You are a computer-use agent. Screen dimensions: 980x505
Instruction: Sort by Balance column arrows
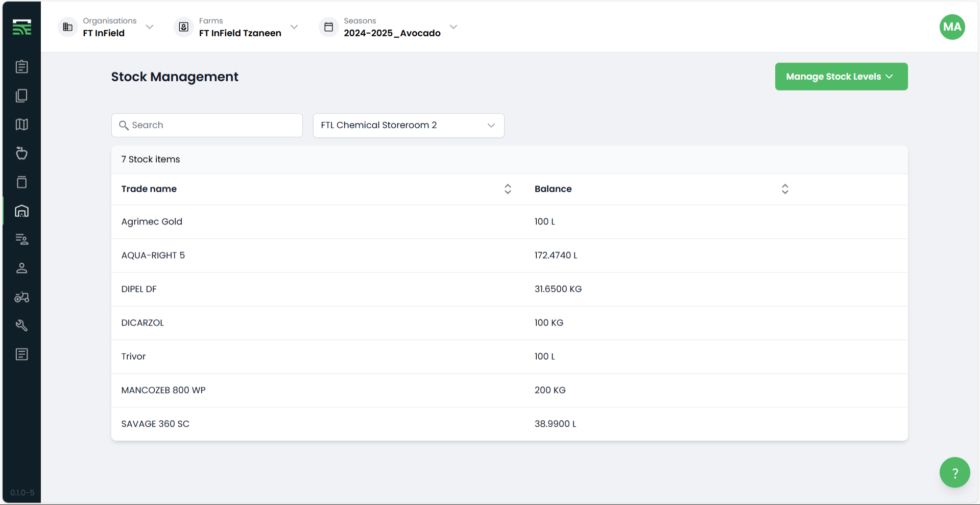click(785, 189)
